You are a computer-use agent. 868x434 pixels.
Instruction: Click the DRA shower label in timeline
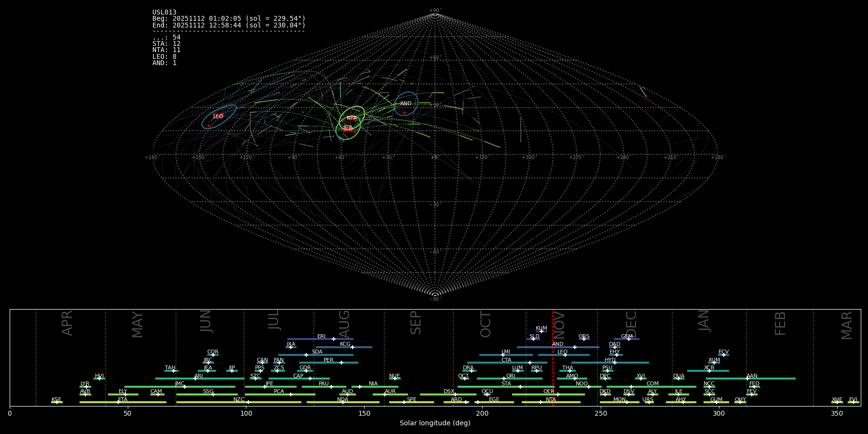pyautogui.click(x=468, y=368)
